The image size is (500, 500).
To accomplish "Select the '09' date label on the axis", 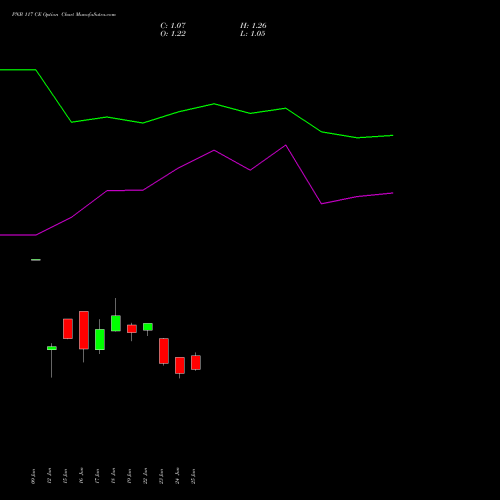I will point(33,476).
